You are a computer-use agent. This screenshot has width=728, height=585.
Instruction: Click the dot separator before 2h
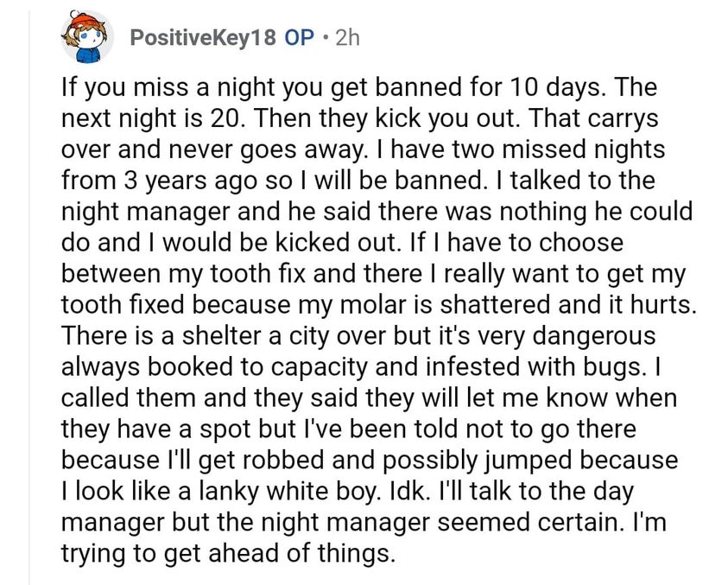[326, 37]
